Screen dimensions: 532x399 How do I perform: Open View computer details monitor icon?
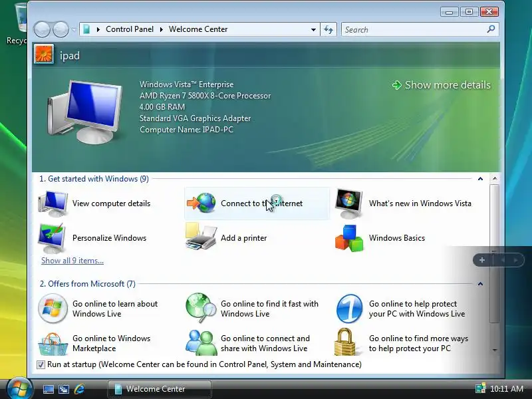(53, 203)
